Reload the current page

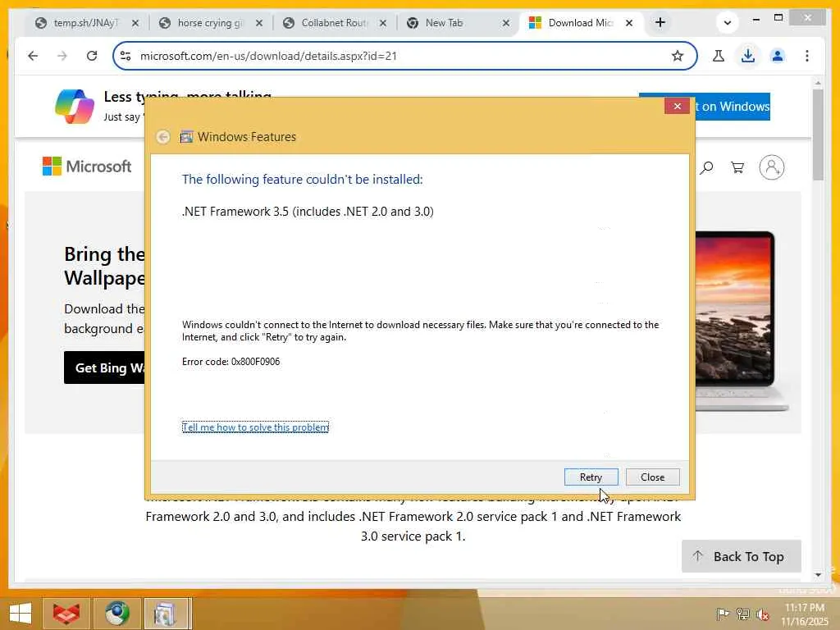(x=92, y=56)
